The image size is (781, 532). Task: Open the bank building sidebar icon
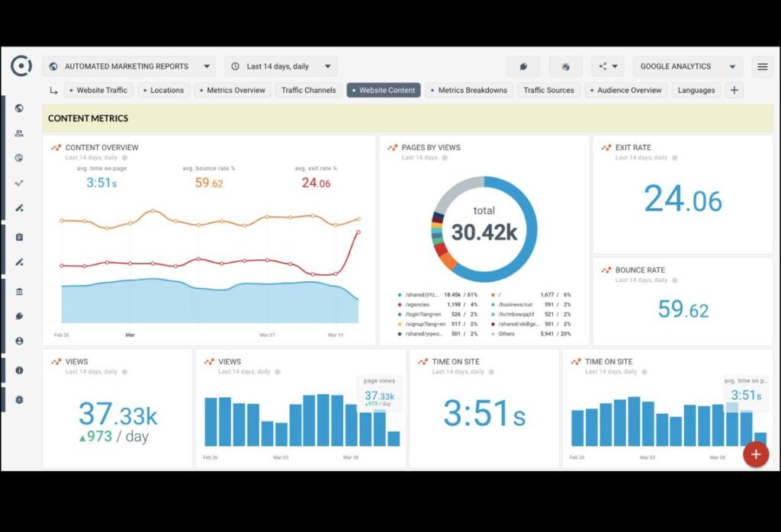click(19, 291)
